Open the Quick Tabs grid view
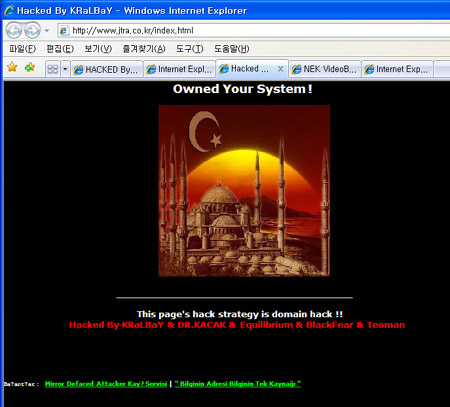 [53, 69]
